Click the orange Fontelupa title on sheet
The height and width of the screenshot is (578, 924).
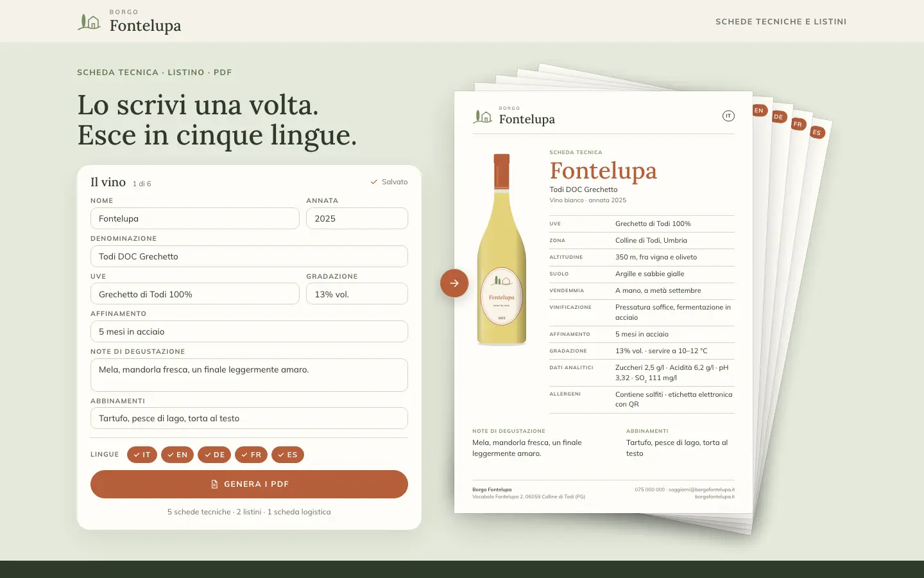click(603, 171)
